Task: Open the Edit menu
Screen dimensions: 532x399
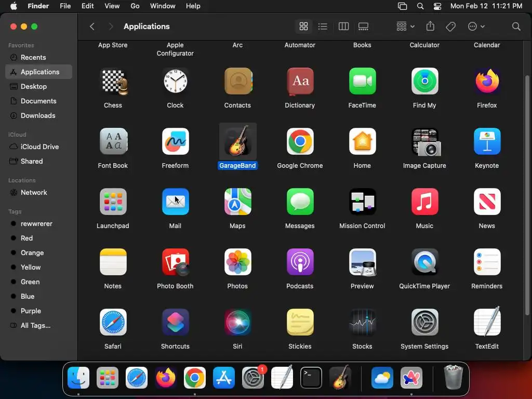Action: pyautogui.click(x=87, y=6)
